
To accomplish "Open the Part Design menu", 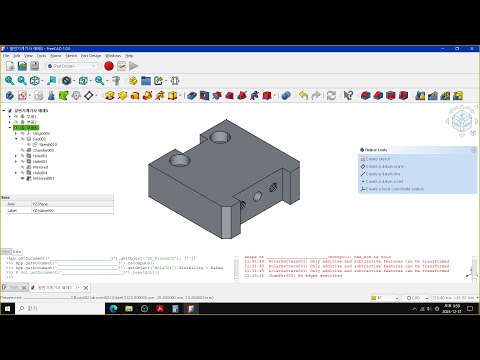I will pos(91,56).
